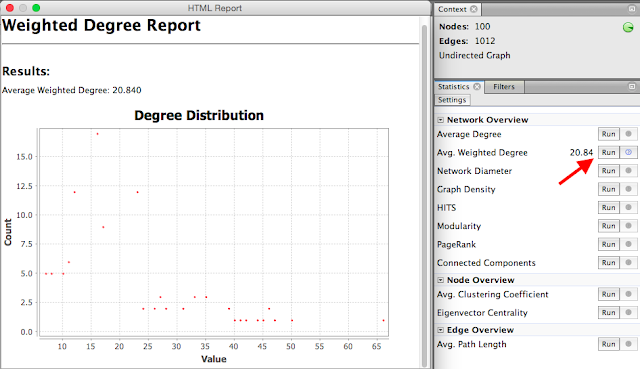Run the Network Diameter statistic
The image size is (640, 369).
tap(608, 171)
